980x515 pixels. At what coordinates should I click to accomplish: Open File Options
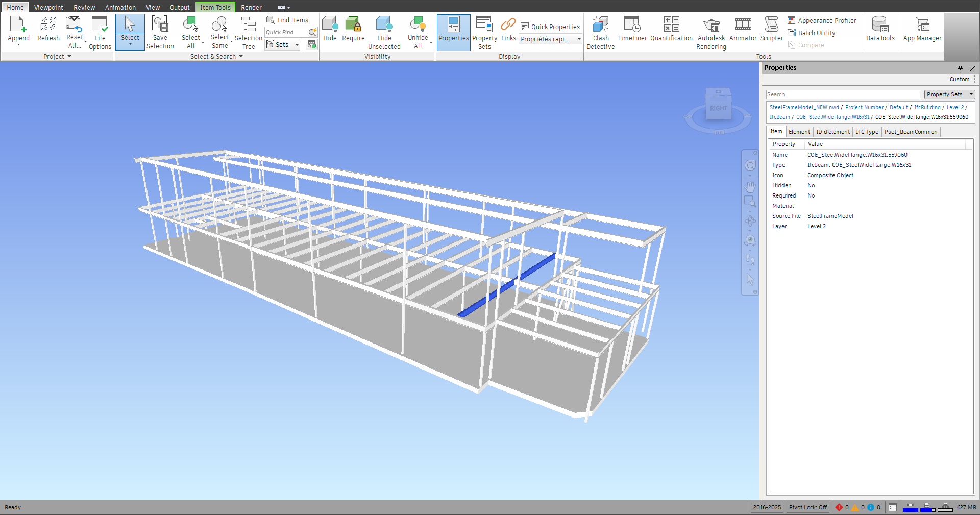click(100, 33)
